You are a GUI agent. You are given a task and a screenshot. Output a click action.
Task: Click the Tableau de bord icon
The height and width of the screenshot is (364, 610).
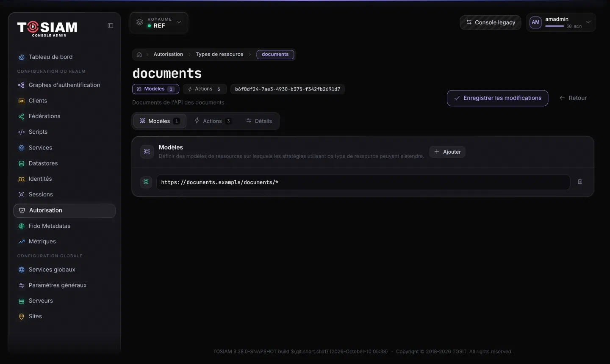point(22,57)
